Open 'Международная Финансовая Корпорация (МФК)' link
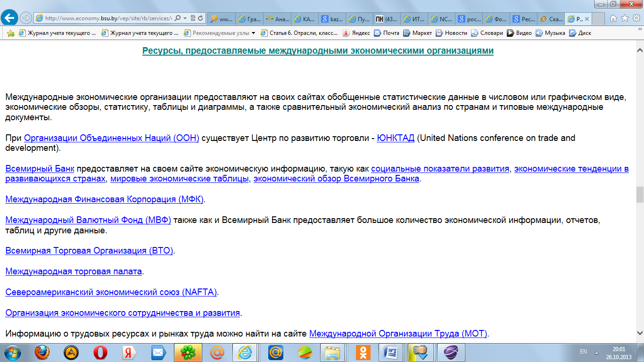644x362 pixels. pyautogui.click(x=104, y=199)
